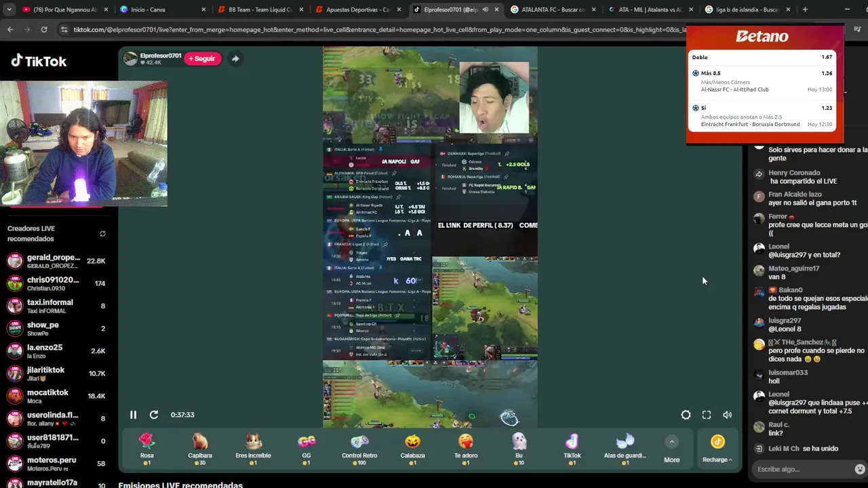
Task: Click Fran Alcalde lazo chat username
Action: pos(795,195)
